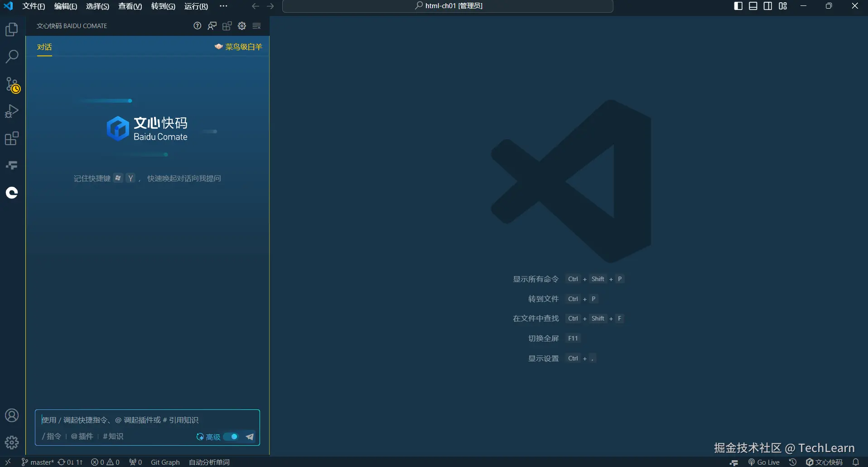Open the Explorer view in activity bar
The image size is (868, 467).
tap(12, 30)
